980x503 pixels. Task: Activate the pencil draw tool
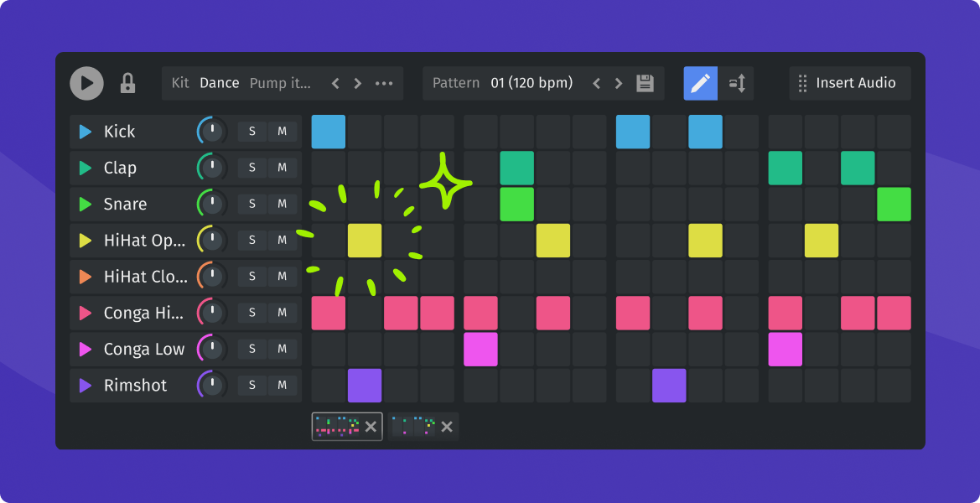[x=701, y=83]
